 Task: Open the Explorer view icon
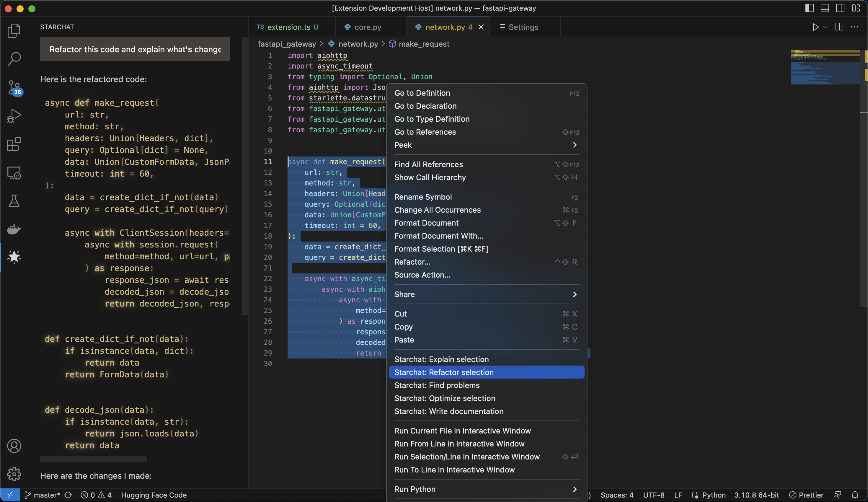(14, 31)
